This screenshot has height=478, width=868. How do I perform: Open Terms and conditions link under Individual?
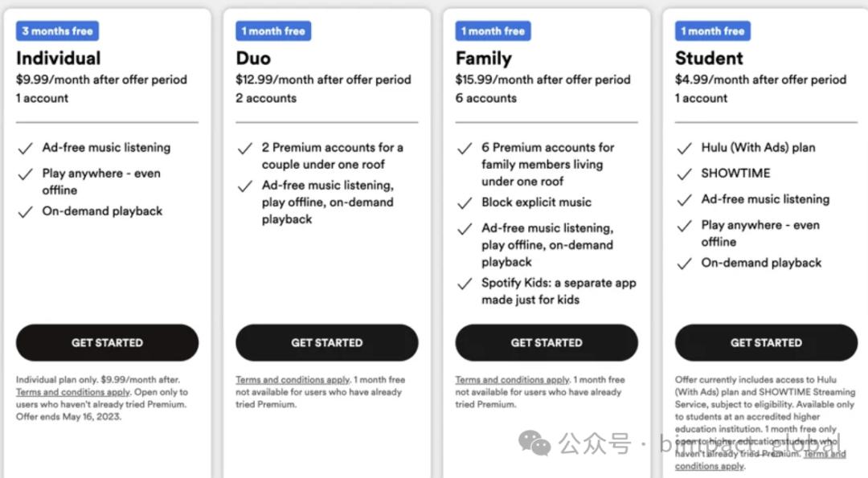click(x=72, y=392)
